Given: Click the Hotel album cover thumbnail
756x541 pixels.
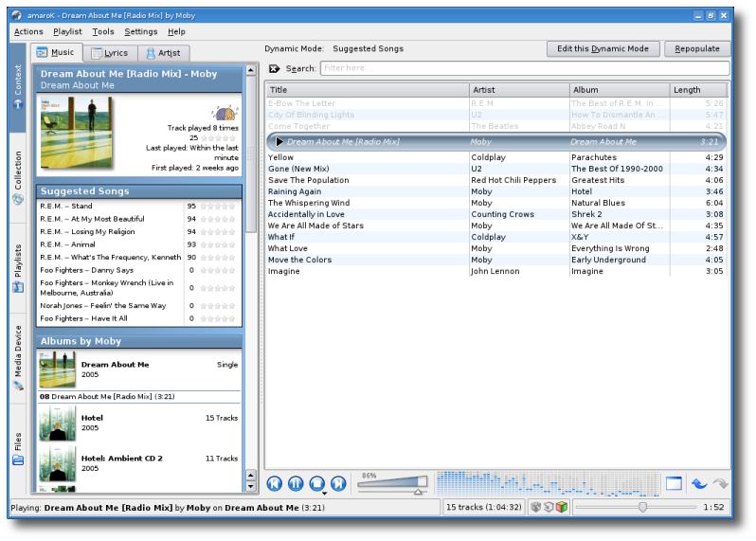Looking at the screenshot, I should (57, 423).
